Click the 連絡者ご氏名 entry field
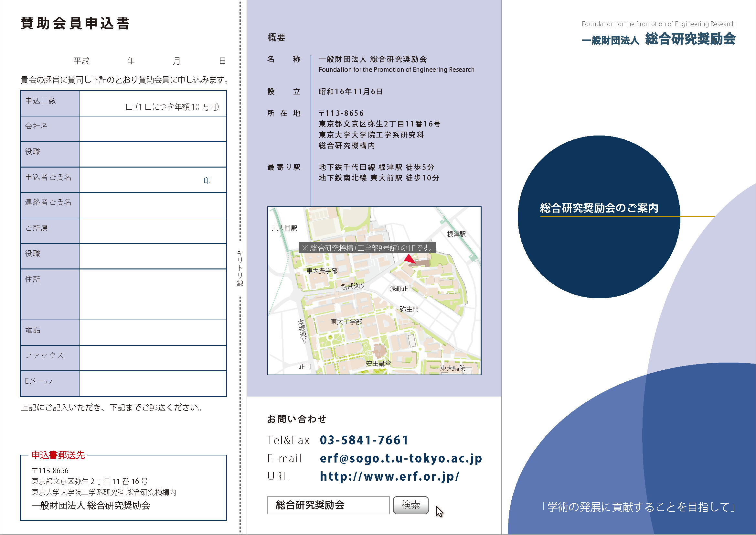 click(x=153, y=205)
